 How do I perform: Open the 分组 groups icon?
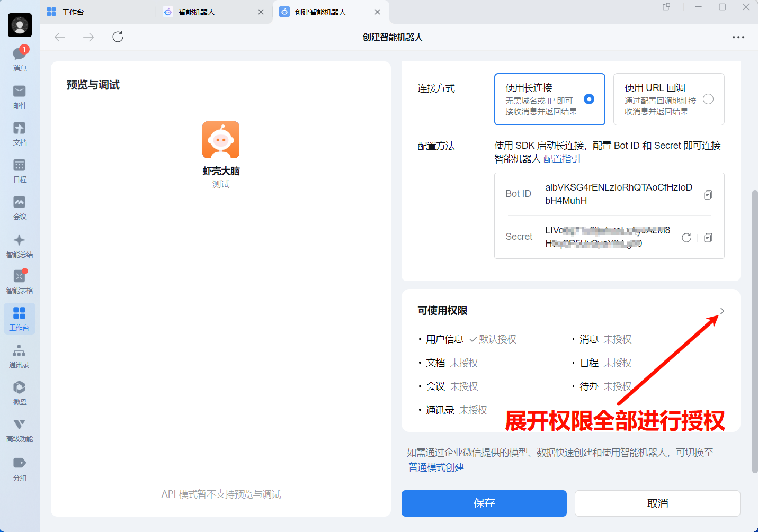pos(20,468)
